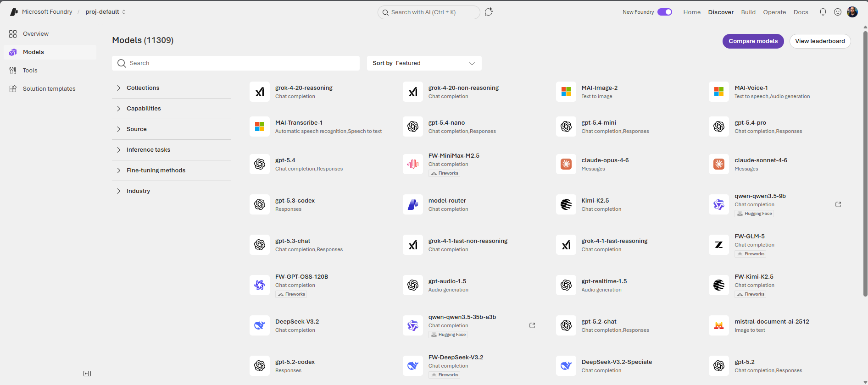Click the models Search input field
The width and height of the screenshot is (868, 385).
pos(239,63)
